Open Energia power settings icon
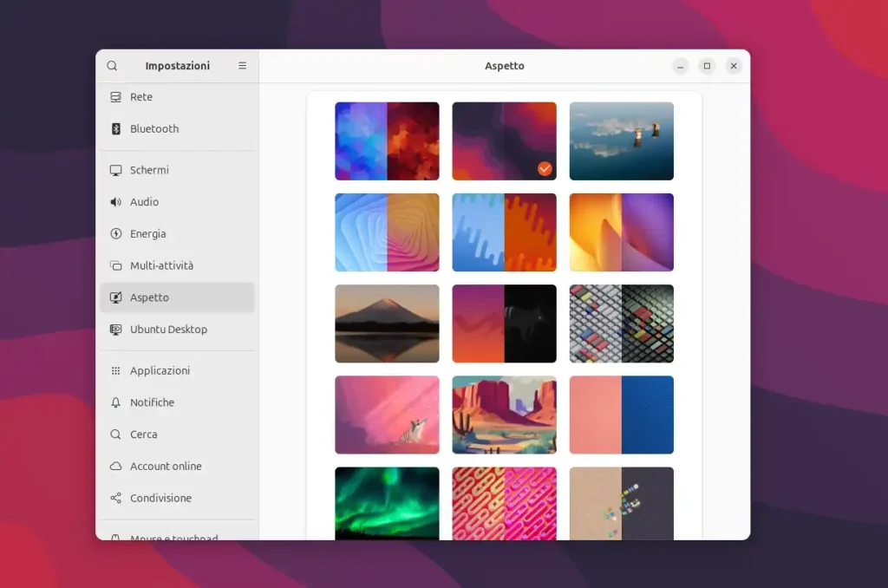 115,233
